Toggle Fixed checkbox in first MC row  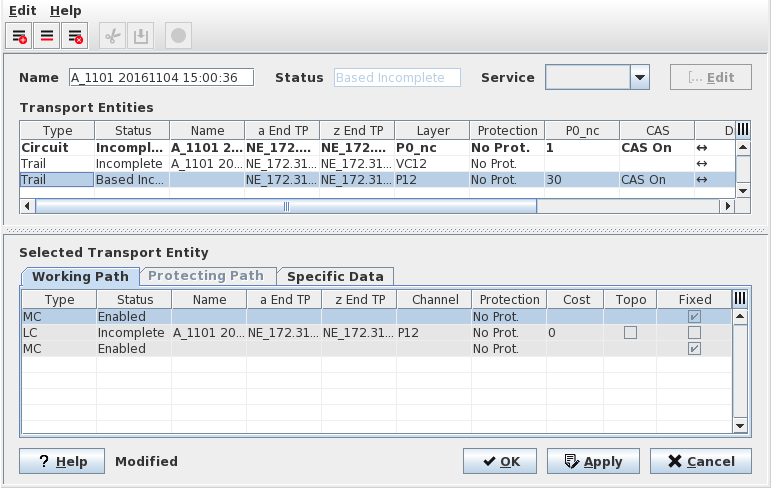point(694,316)
